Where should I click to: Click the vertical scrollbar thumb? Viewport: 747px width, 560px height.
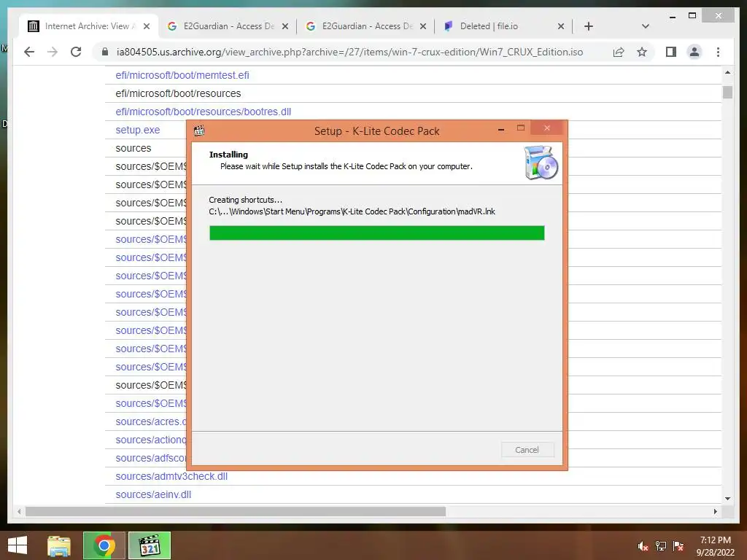tap(727, 92)
